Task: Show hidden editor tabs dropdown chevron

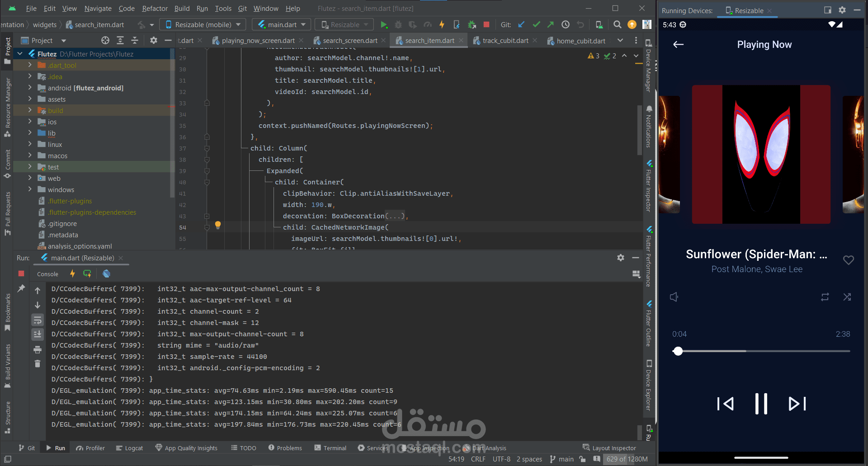Action: click(x=620, y=41)
